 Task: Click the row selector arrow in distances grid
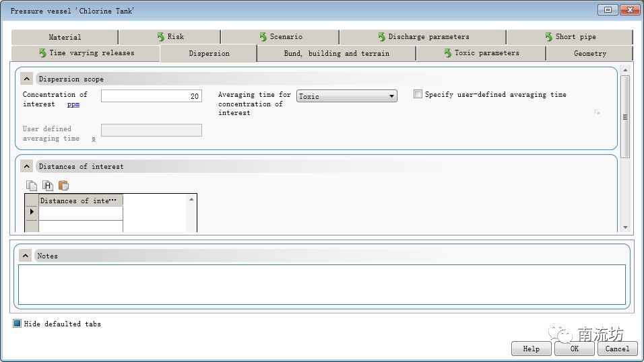(32, 213)
